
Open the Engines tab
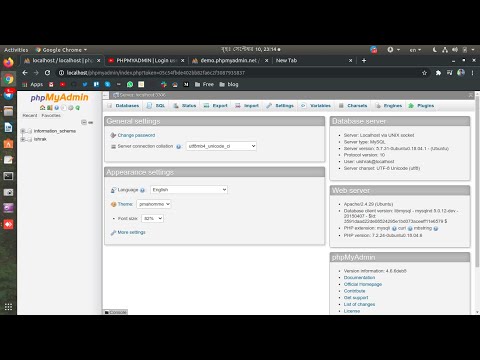(x=389, y=106)
